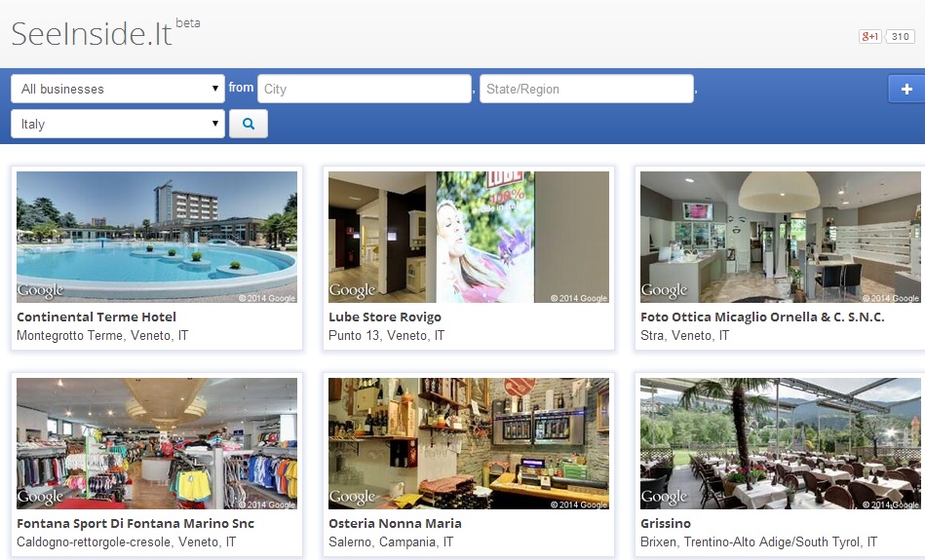Open the Fontana Sport store thumbnail

coord(157,443)
